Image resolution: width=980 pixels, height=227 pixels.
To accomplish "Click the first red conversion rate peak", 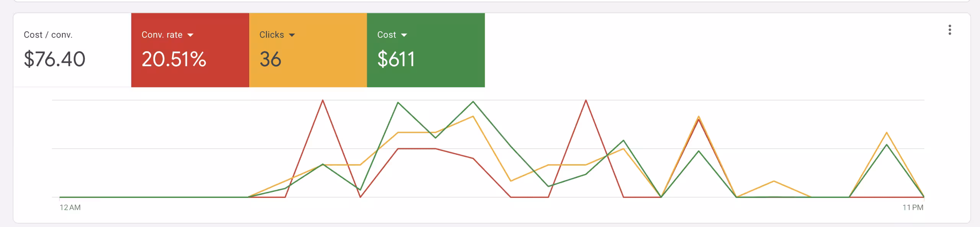I will pos(323,101).
